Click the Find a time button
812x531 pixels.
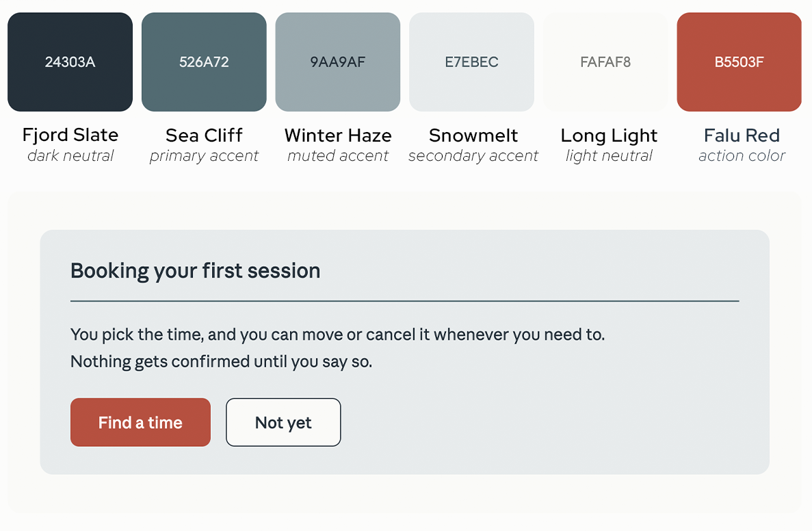pos(140,422)
